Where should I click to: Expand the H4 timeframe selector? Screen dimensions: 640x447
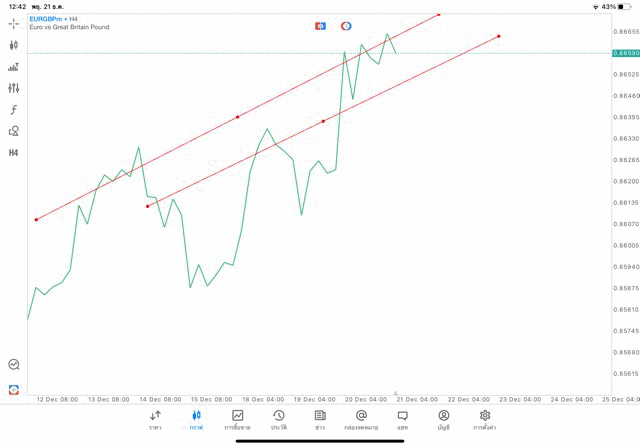pyautogui.click(x=14, y=153)
